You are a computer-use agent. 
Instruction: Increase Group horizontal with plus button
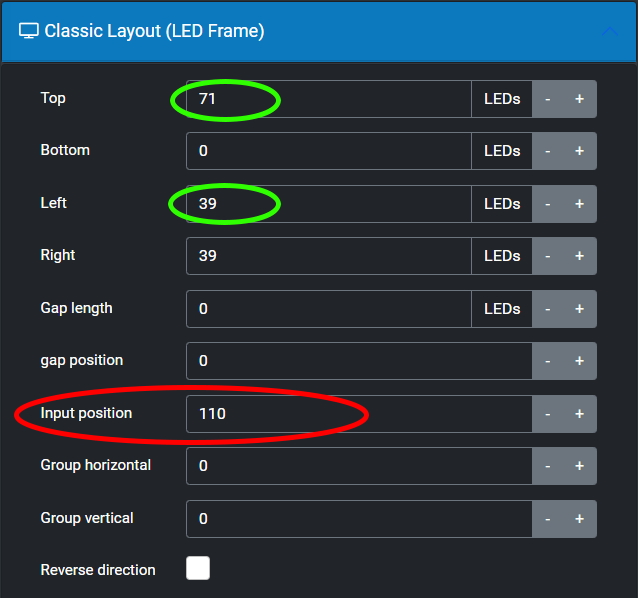point(579,466)
